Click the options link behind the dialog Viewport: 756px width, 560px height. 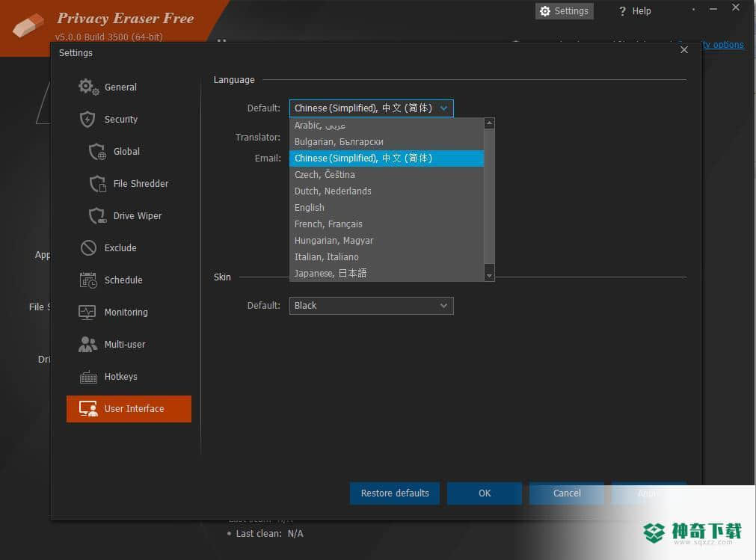[x=723, y=44]
